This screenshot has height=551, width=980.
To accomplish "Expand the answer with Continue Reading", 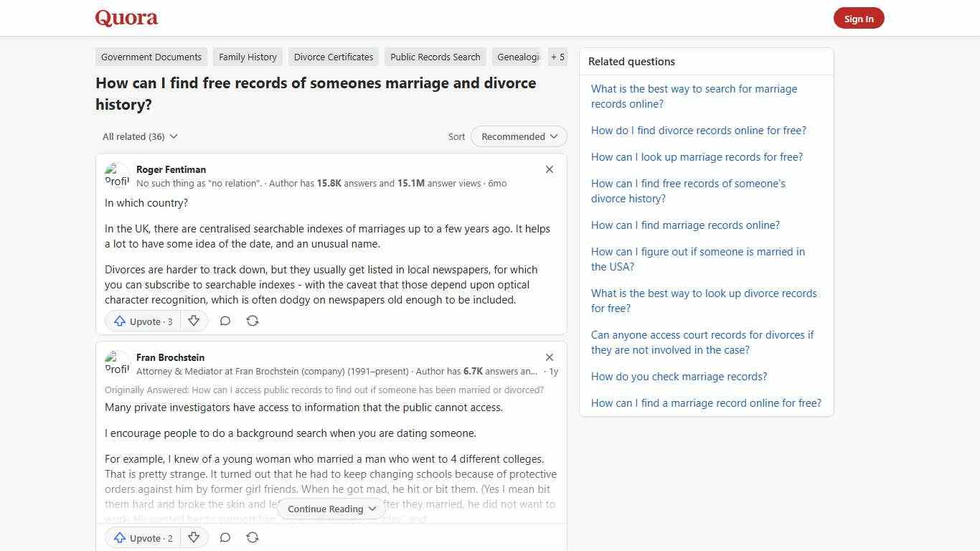I will coord(330,509).
